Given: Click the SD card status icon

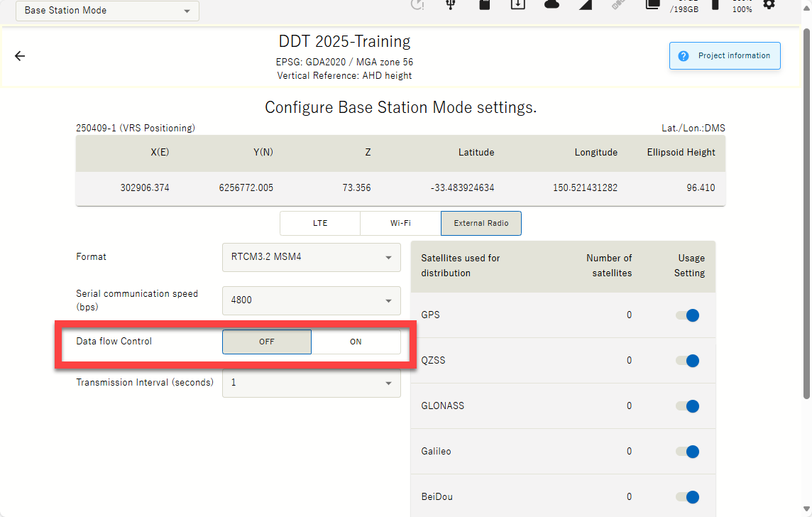Looking at the screenshot, I should click(484, 5).
